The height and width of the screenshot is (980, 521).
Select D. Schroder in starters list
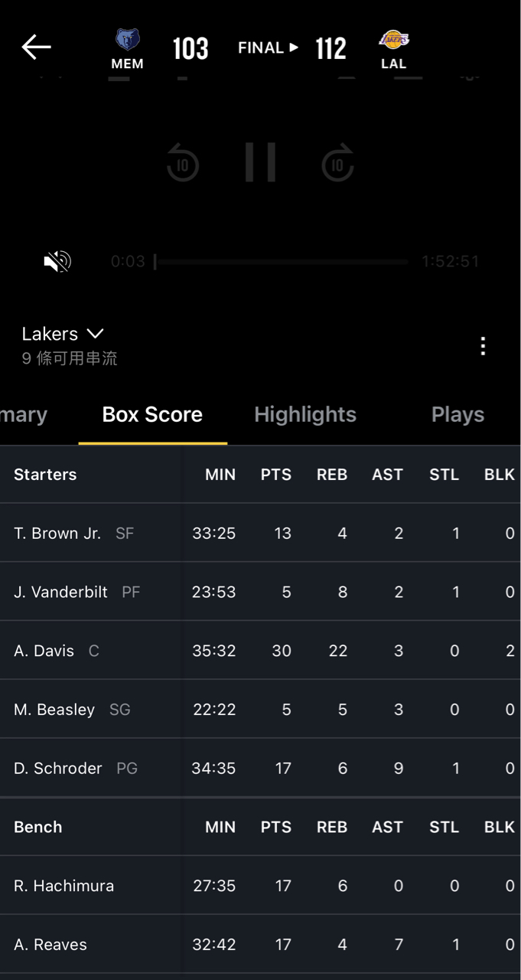pyautogui.click(x=58, y=768)
